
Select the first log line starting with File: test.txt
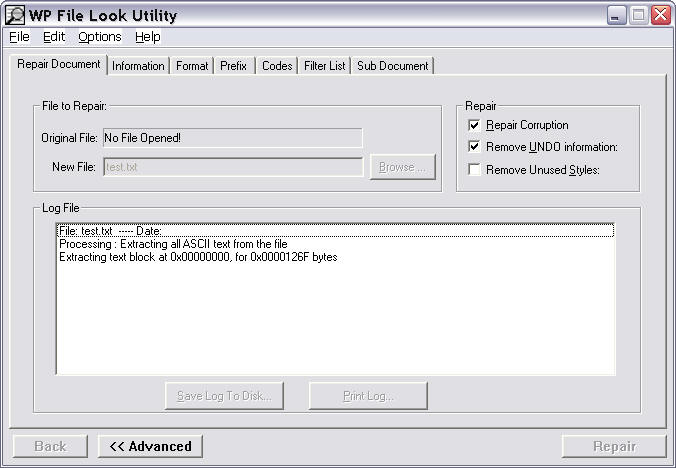[x=334, y=231]
